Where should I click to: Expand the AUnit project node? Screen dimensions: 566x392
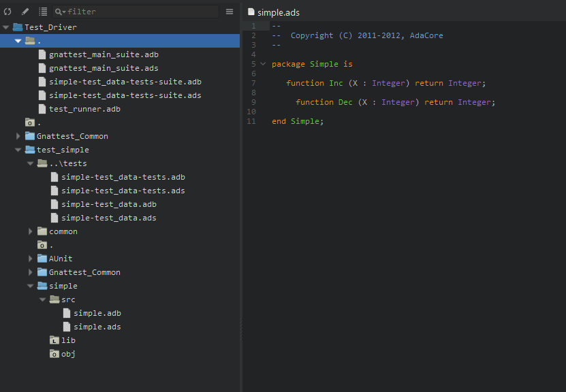pyautogui.click(x=31, y=259)
